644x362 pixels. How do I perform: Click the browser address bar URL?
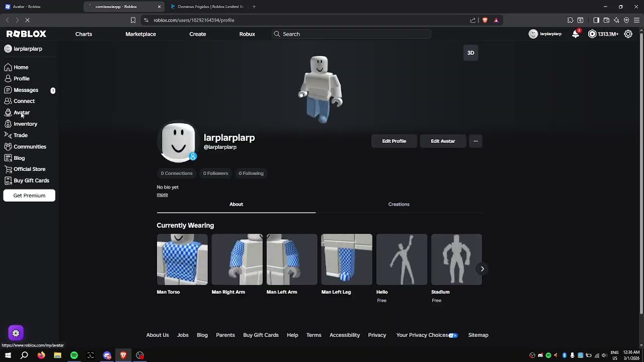pyautogui.click(x=194, y=20)
